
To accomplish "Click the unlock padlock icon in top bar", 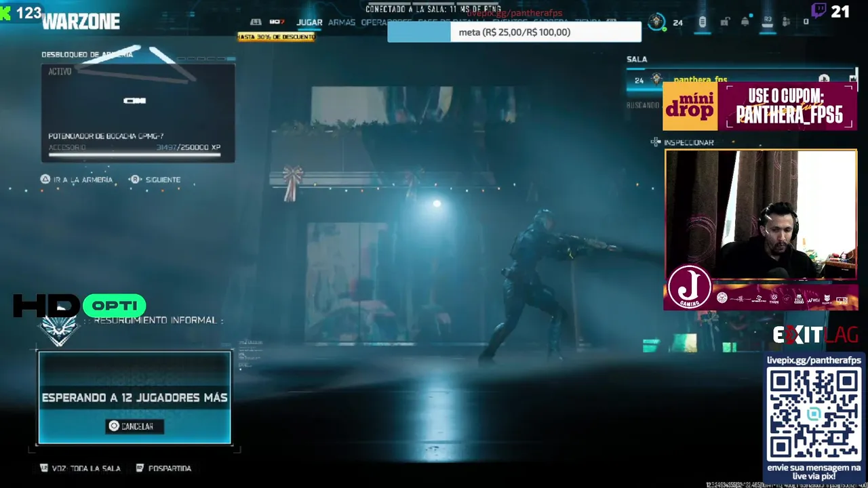I will click(x=724, y=22).
